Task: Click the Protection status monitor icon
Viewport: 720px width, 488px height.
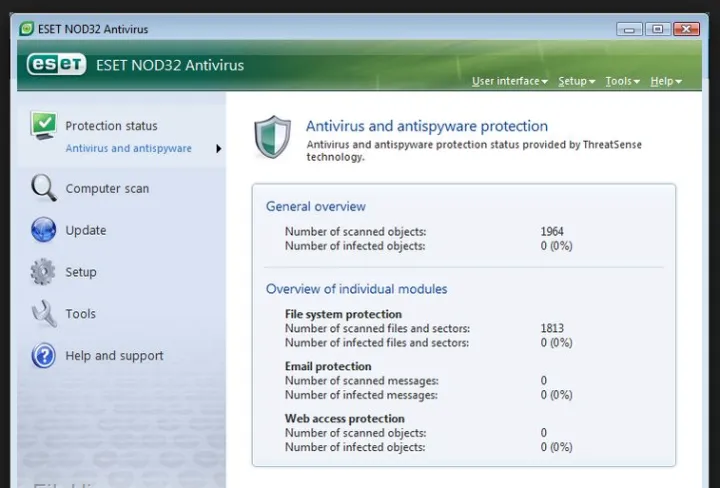Action: (x=44, y=126)
